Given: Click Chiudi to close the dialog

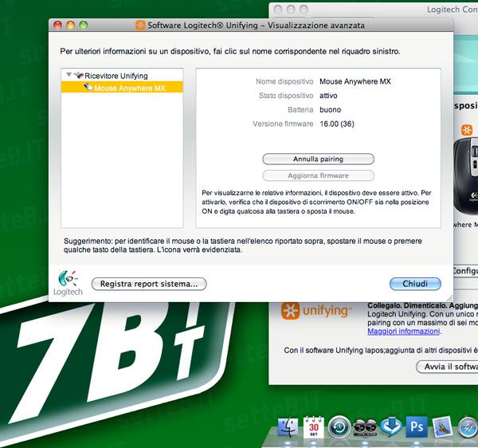Looking at the screenshot, I should pyautogui.click(x=415, y=284).
